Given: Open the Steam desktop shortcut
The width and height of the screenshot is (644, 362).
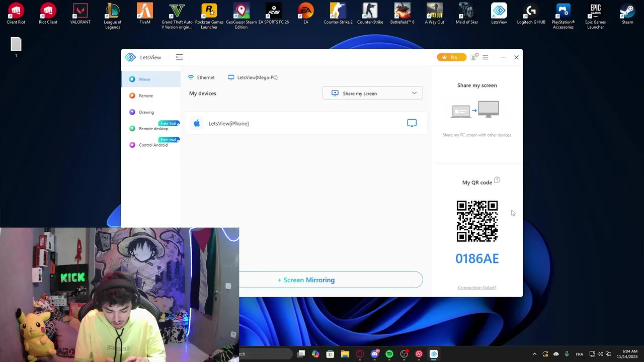Looking at the screenshot, I should click(627, 14).
